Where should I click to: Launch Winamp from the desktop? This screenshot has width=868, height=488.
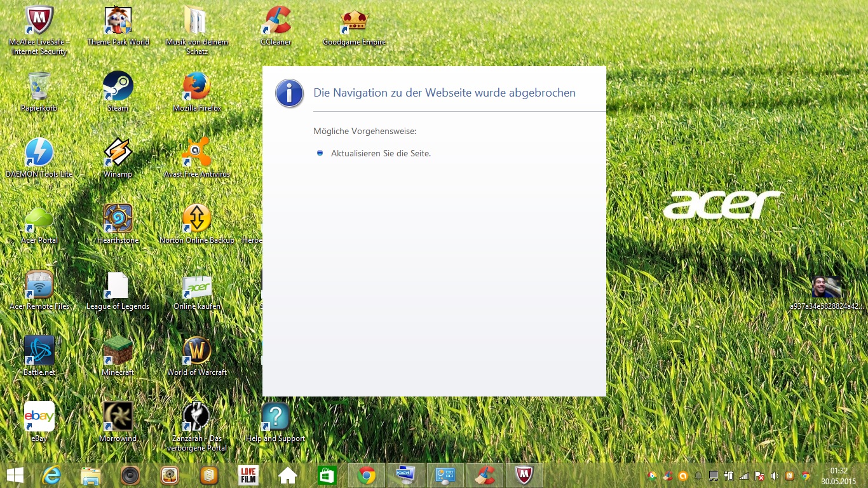(x=118, y=158)
